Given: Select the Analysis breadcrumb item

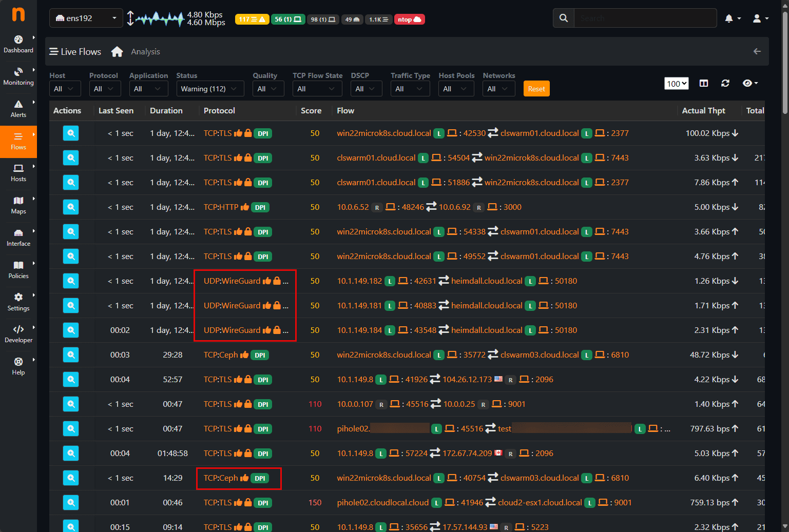Looking at the screenshot, I should pyautogui.click(x=145, y=51).
